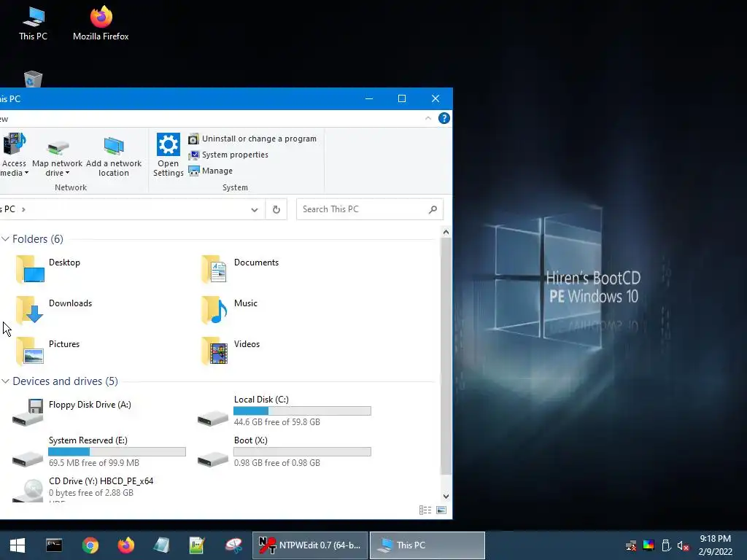Select Floppy Disk Drive (A:)

tap(72, 412)
